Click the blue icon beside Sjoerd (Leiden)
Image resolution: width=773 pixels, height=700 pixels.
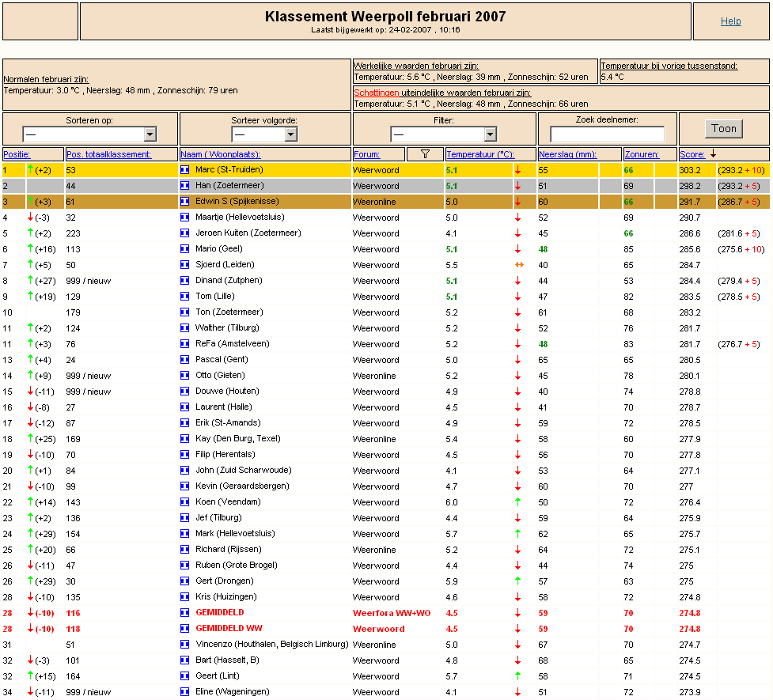185,265
